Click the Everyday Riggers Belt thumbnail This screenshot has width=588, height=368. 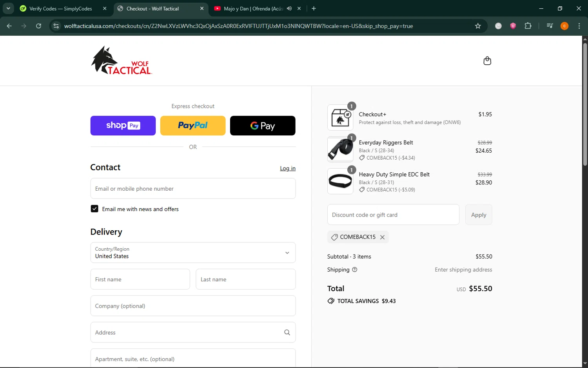coord(340,149)
